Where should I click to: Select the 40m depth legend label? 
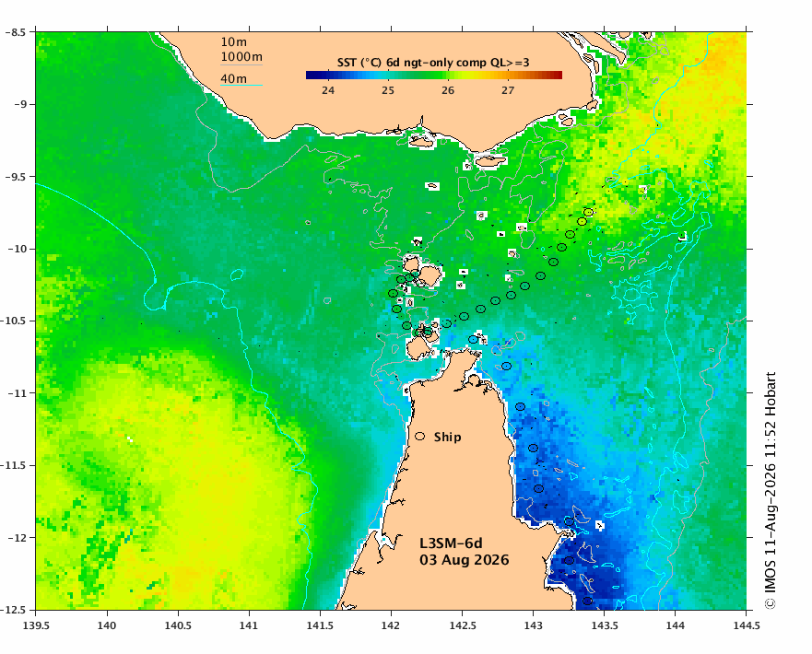(x=233, y=78)
